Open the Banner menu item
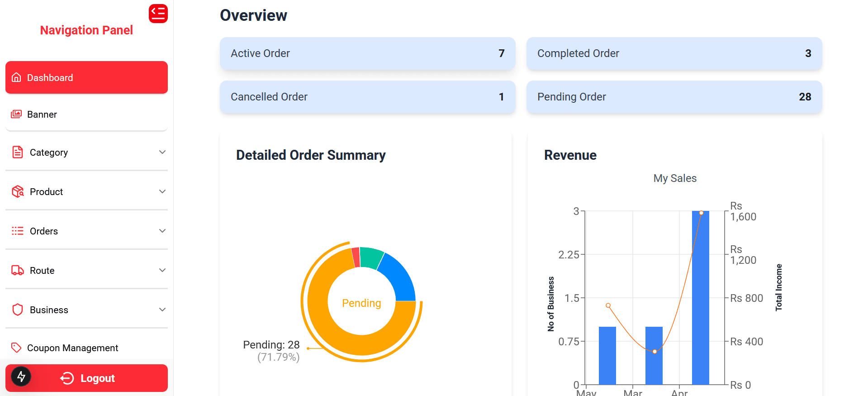Viewport: 868px width, 396px height. 42,115
